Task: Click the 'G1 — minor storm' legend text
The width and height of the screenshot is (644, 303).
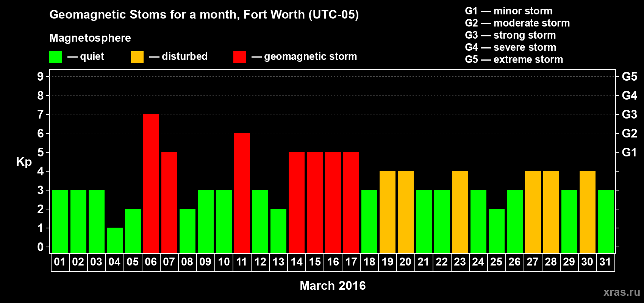Action: point(509,11)
